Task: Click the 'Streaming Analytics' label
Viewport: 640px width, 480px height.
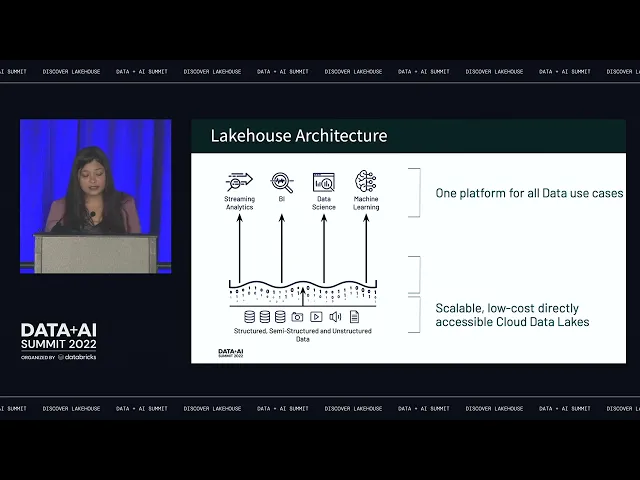Action: coord(240,203)
